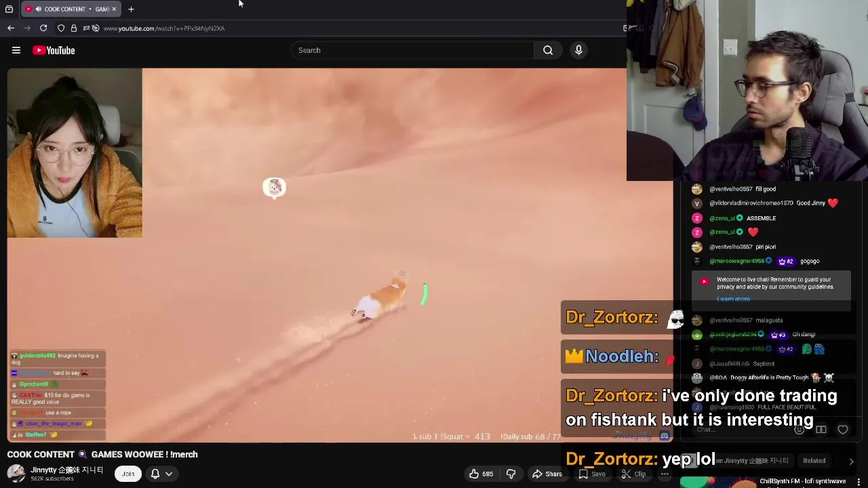Open more actions ellipsis menu
Screen dimensions: 868x488
pos(665,474)
